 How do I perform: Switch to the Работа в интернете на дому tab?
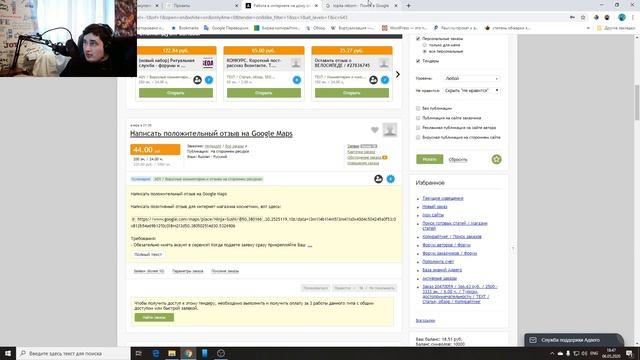(282, 6)
